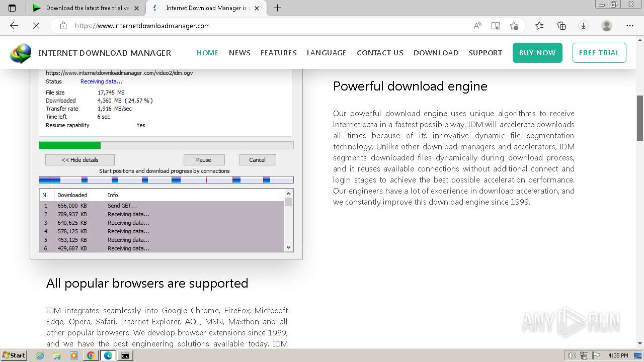The height and width of the screenshot is (362, 644).
Task: Click the FREE TRIAL button
Action: click(599, 53)
